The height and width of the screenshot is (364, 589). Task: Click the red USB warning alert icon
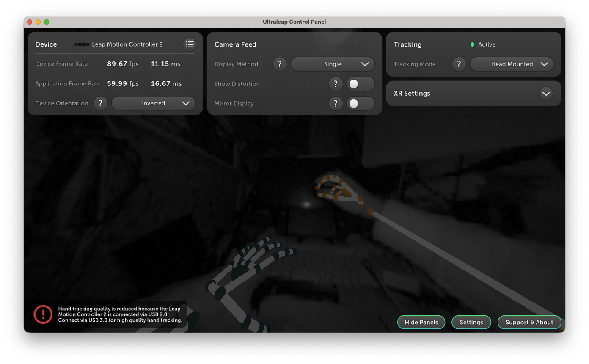tap(43, 314)
